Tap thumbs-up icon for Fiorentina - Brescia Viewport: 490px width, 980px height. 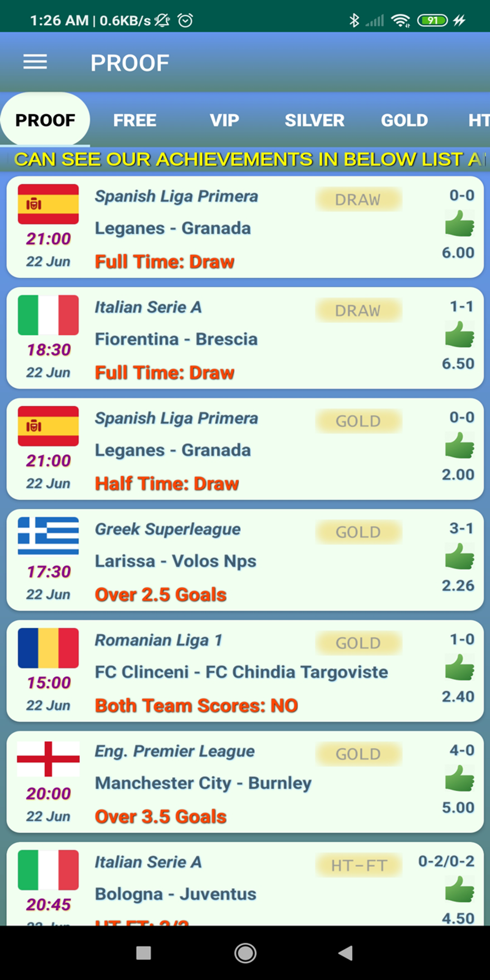pyautogui.click(x=459, y=335)
